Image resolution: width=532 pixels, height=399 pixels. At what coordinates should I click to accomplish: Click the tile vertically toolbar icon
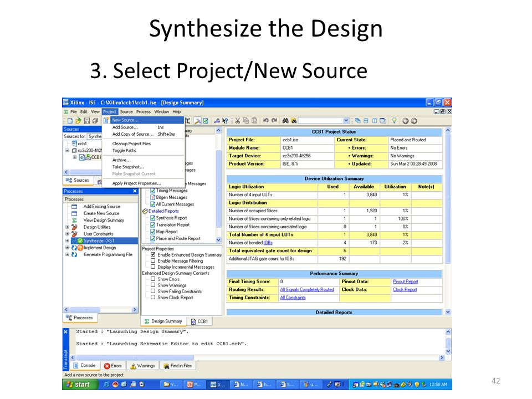click(x=375, y=121)
